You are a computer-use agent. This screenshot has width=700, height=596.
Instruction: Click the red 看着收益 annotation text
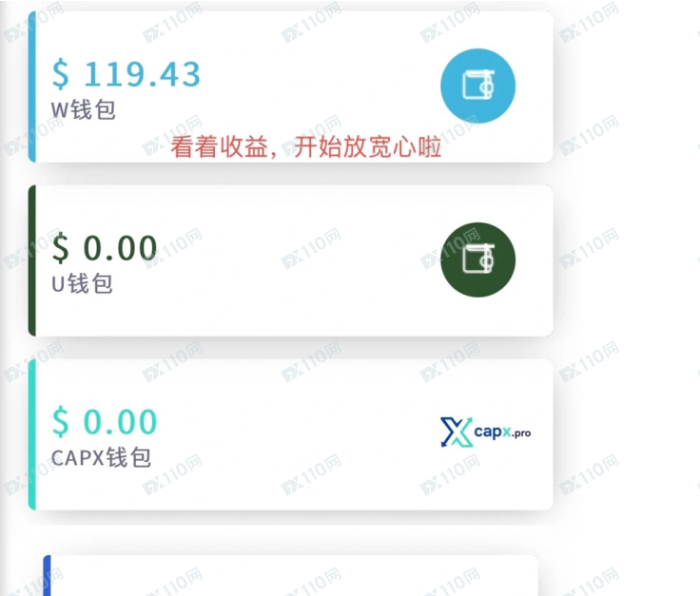[306, 146]
